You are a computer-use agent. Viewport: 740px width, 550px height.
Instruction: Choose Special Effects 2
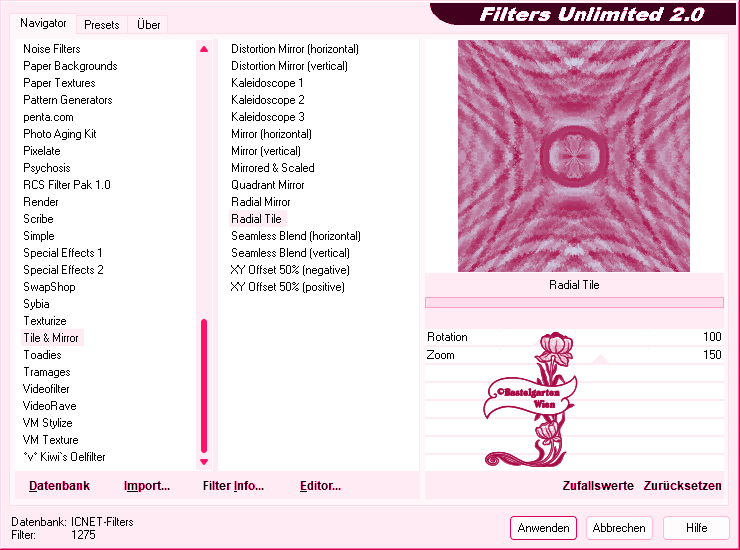click(x=63, y=270)
